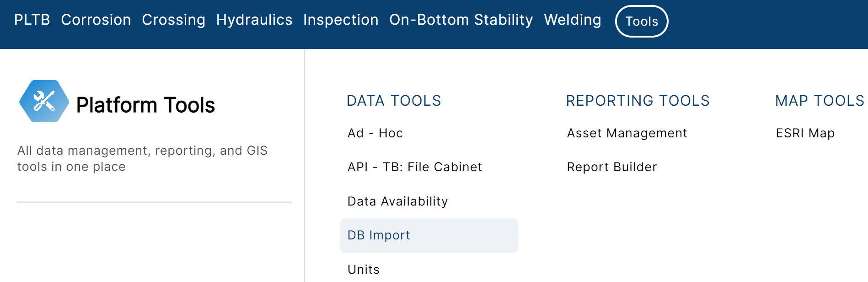Screen dimensions: 868x282
Task: Click the Reporting Tools section heading
Action: [638, 101]
